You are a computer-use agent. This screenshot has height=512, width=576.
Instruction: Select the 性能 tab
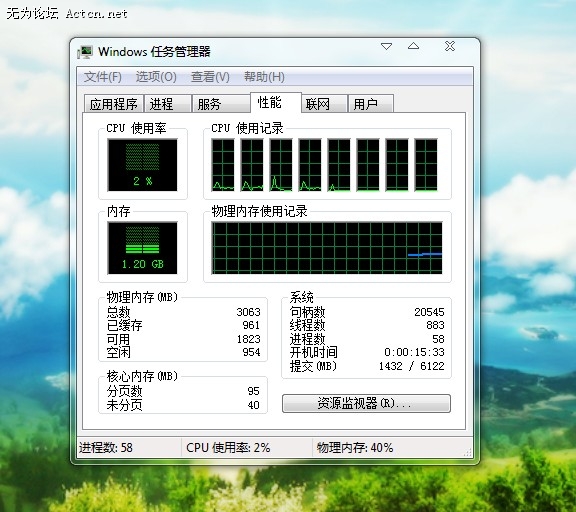(276, 102)
